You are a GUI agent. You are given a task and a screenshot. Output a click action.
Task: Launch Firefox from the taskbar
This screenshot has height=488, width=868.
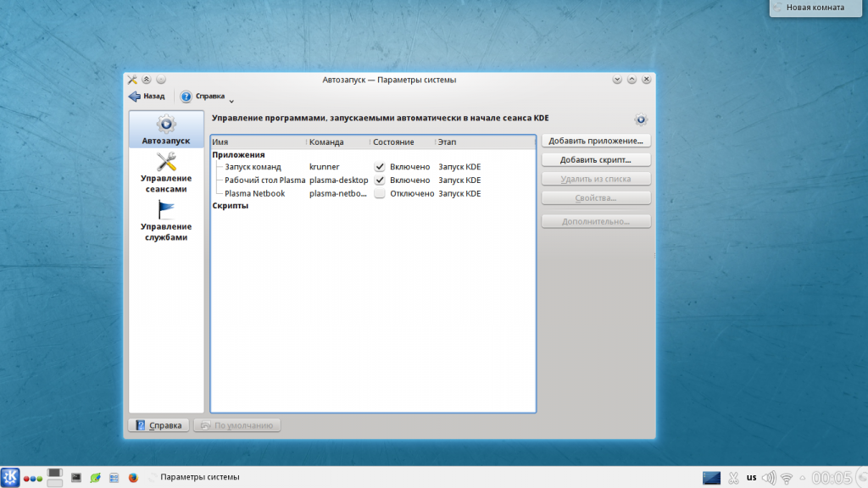(133, 478)
